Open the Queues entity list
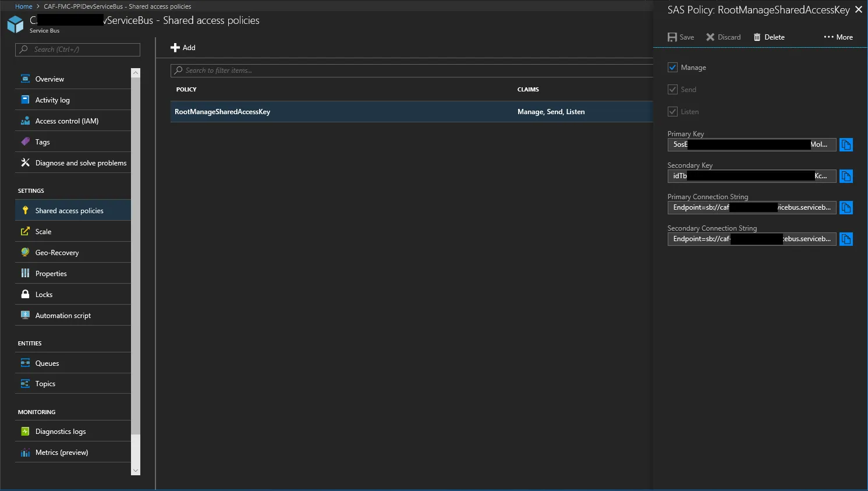Screen dimensions: 868x491 73,363
